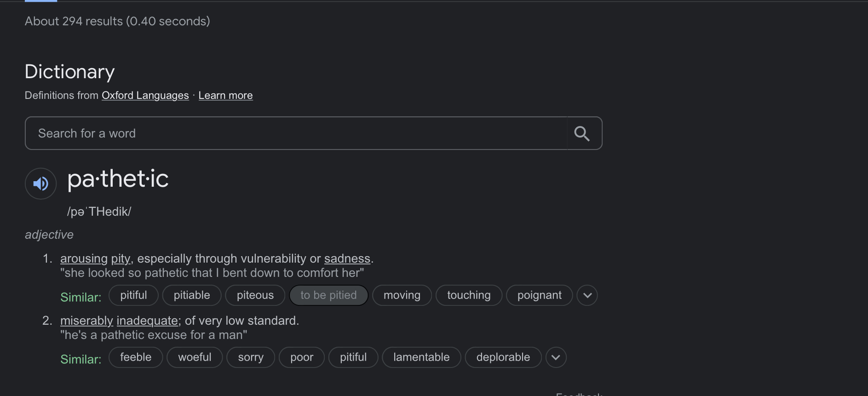Follow the underlined 'arousing' word link
Image resolution: width=868 pixels, height=396 pixels.
coord(84,259)
